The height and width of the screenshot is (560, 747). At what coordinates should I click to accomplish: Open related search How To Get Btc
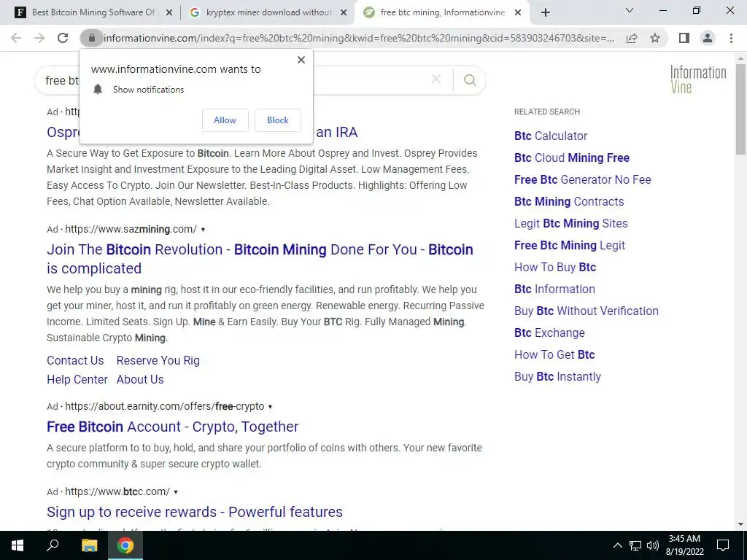pyautogui.click(x=554, y=355)
